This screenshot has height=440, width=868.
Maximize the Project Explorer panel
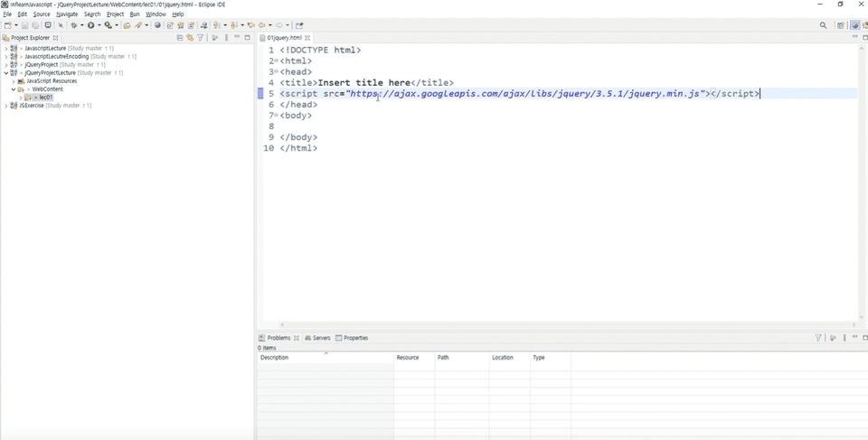point(248,37)
